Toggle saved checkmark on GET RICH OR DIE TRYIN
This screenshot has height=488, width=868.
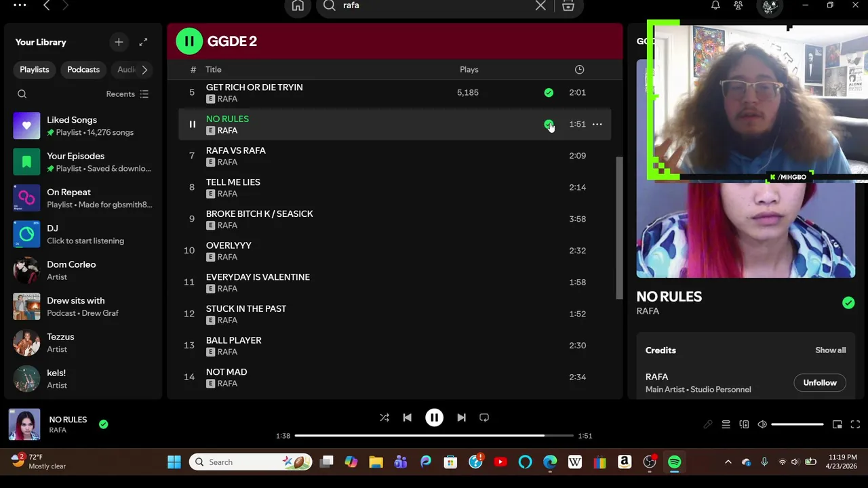[x=549, y=93]
